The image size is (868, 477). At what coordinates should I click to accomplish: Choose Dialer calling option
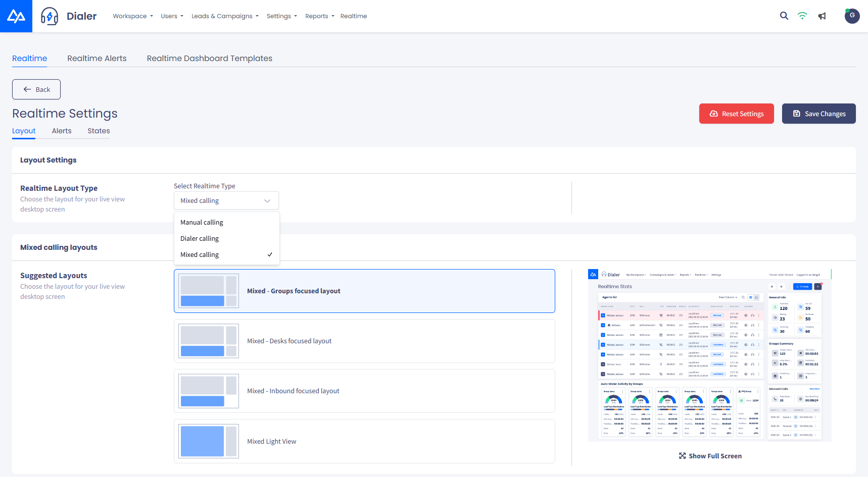(x=226, y=238)
